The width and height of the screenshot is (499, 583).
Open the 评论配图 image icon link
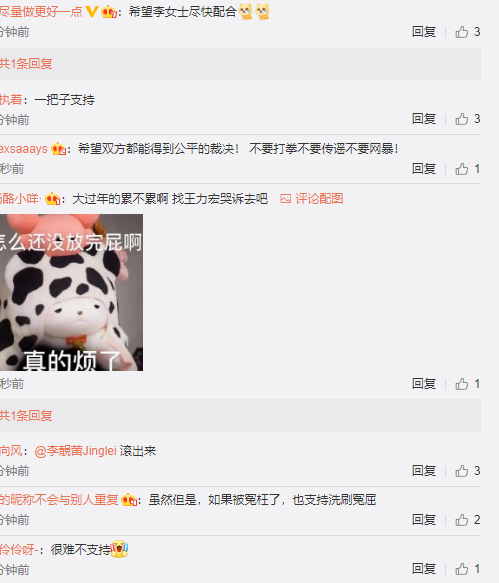tap(312, 199)
